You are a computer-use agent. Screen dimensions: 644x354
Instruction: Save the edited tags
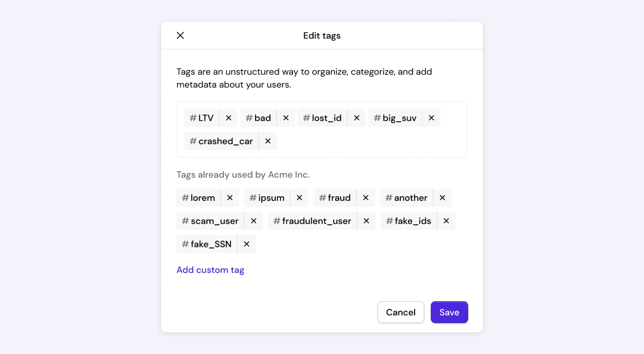(449, 312)
